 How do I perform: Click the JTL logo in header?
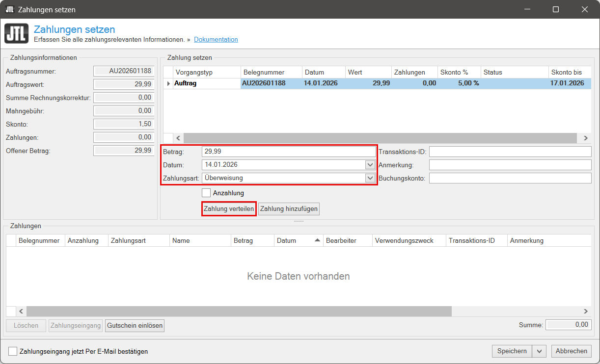point(16,34)
